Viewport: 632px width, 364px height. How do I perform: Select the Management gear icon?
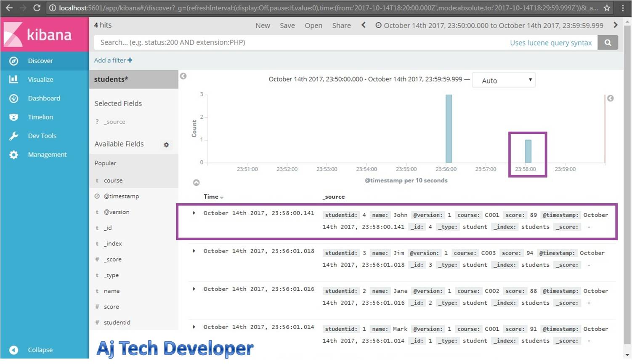(x=14, y=154)
